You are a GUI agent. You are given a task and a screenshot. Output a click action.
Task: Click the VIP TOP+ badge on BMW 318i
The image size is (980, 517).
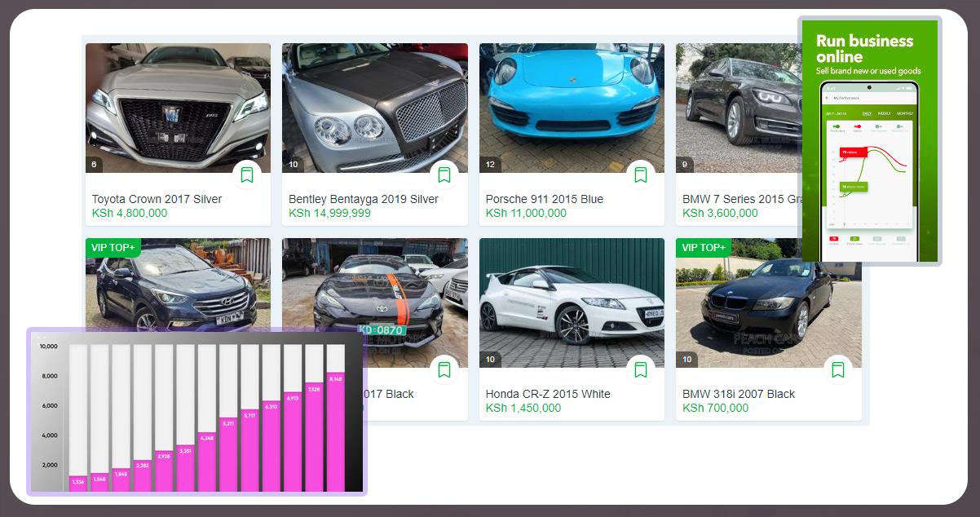pos(704,247)
